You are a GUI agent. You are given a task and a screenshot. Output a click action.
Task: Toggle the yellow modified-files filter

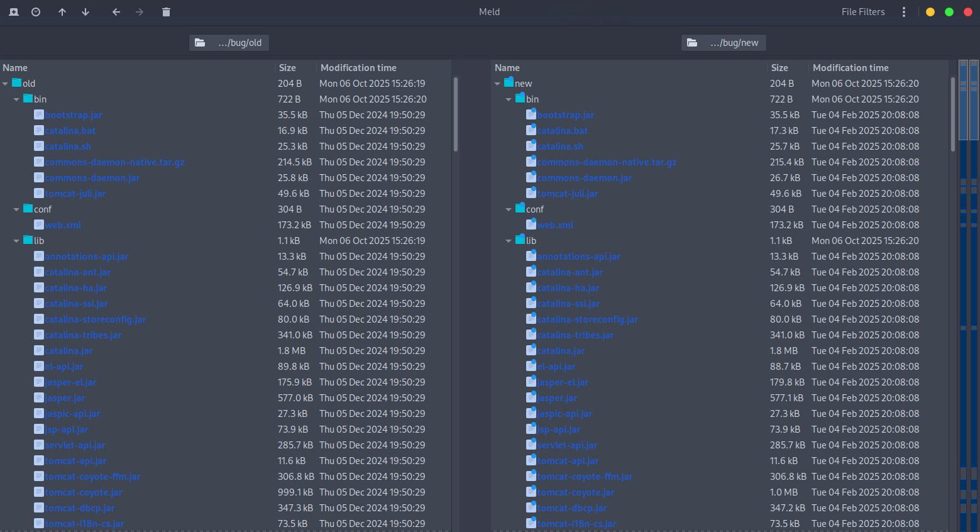coord(930,11)
